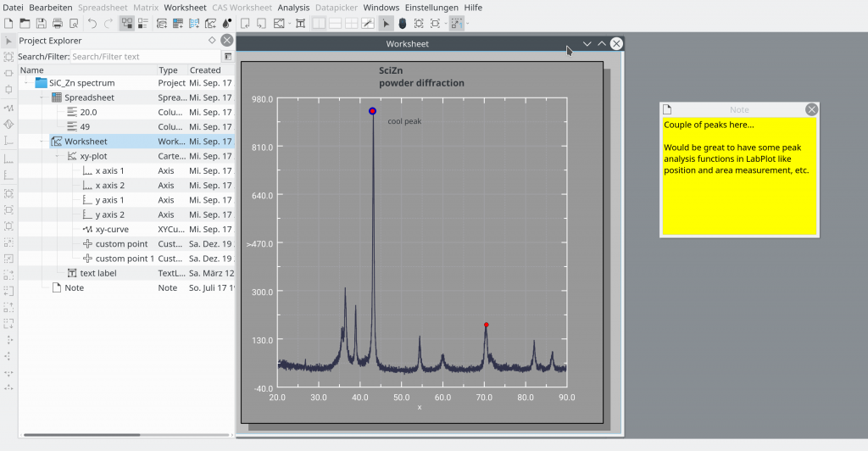Click the Created column header
The image size is (868, 451).
[205, 70]
